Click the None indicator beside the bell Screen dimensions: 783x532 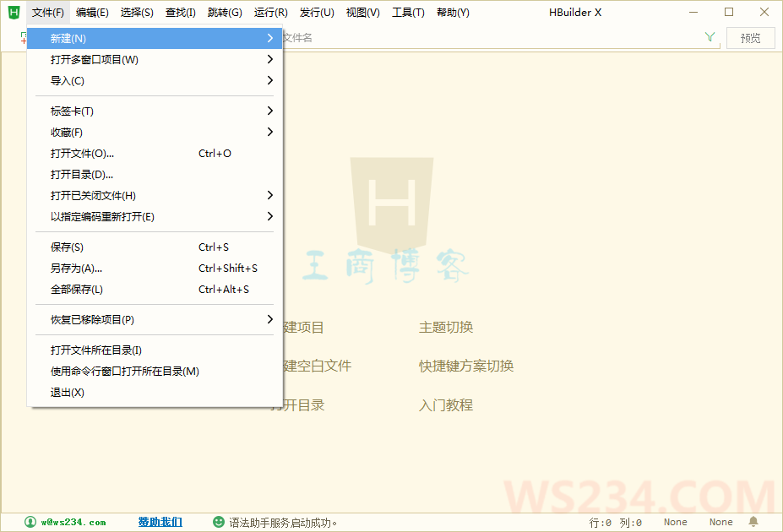tap(721, 522)
